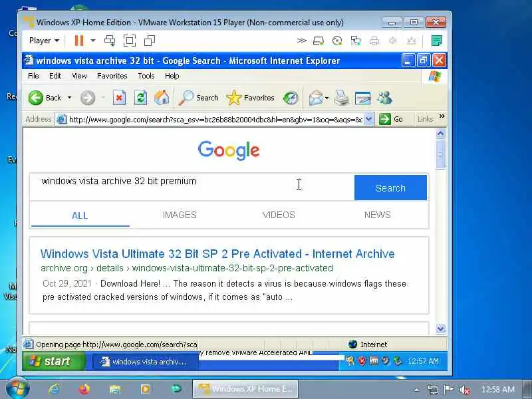The width and height of the screenshot is (532, 399).
Task: Stop loading the page in Internet Explorer
Action: tap(119, 98)
